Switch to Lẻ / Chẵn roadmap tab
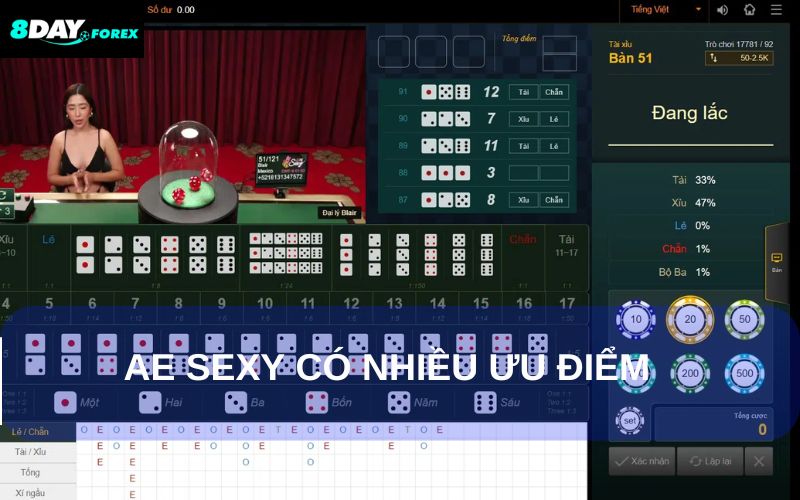This screenshot has width=800, height=500. (x=37, y=432)
